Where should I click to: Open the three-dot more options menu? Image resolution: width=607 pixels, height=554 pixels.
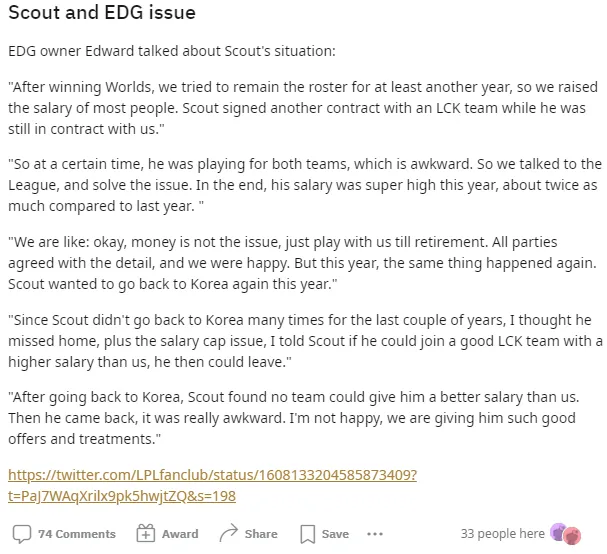[x=375, y=533]
